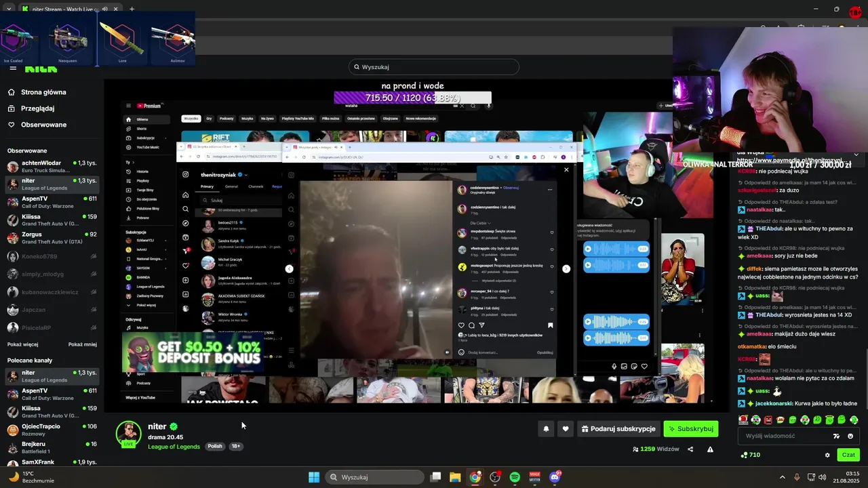Click Podaruj subskrypcje gift button
The height and width of the screenshot is (488, 868).
[x=618, y=429]
